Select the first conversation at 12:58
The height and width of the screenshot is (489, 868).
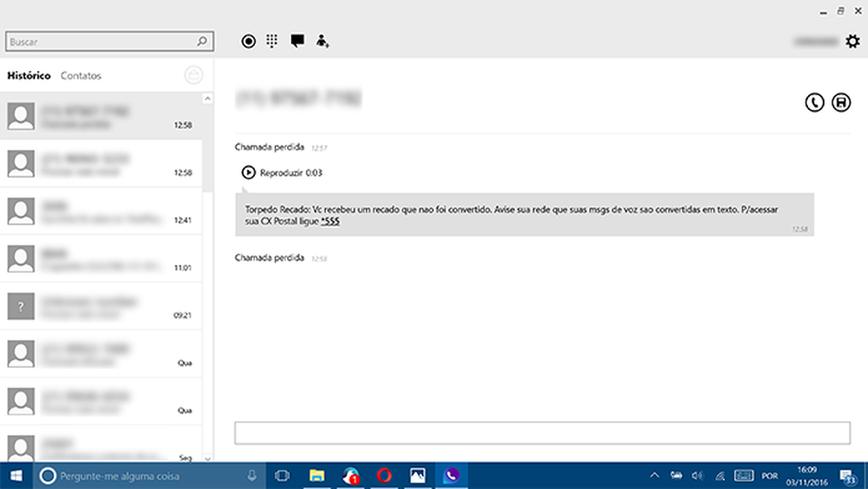click(101, 117)
